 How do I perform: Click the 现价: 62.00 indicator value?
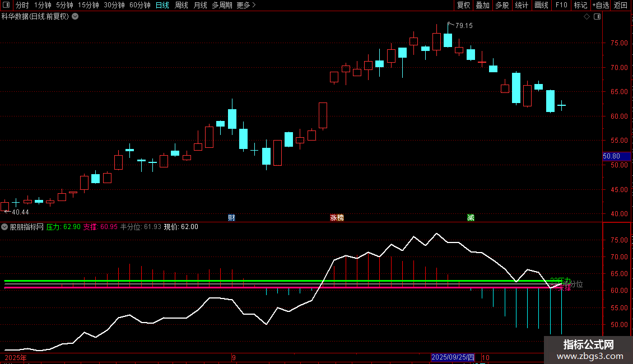[x=181, y=227]
